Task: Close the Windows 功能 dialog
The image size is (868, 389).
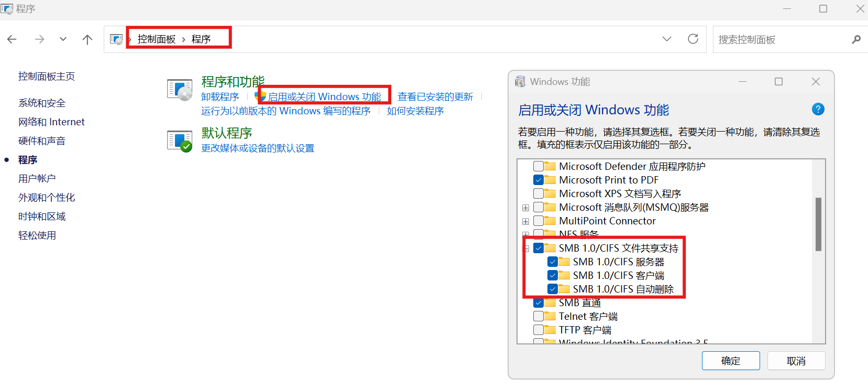Action: (x=816, y=82)
